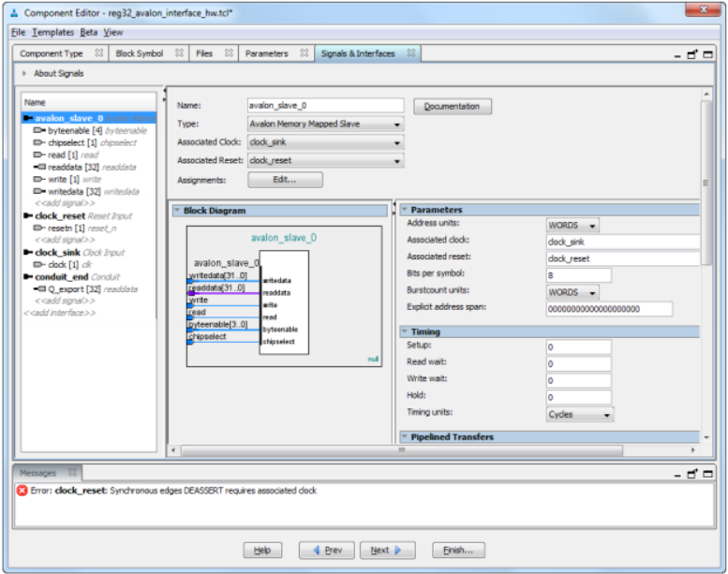The height and width of the screenshot is (574, 728).
Task: Open the Address units WORDS dropdown
Action: (572, 226)
